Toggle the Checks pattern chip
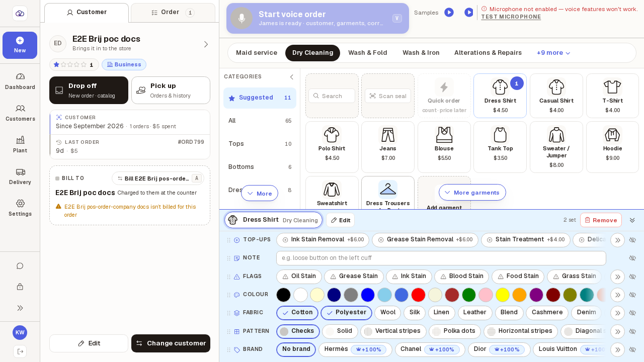This screenshot has height=362, width=644. point(298,331)
